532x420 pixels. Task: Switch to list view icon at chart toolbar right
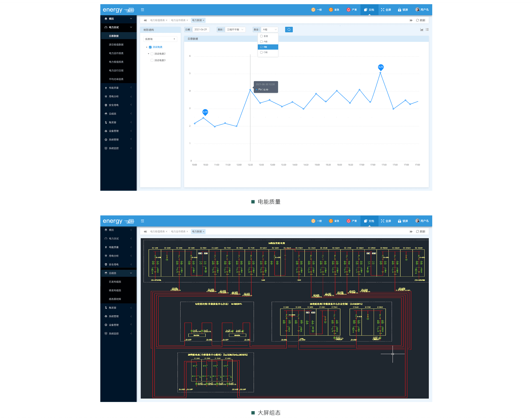[x=427, y=30]
